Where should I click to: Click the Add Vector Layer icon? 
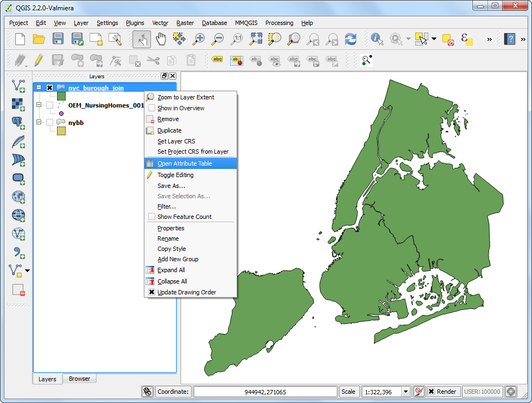pyautogui.click(x=18, y=86)
